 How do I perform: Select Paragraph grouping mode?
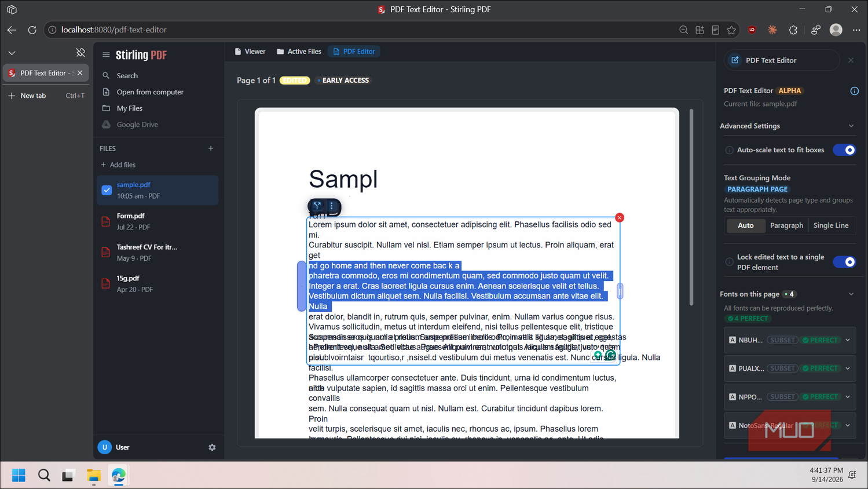786,225
